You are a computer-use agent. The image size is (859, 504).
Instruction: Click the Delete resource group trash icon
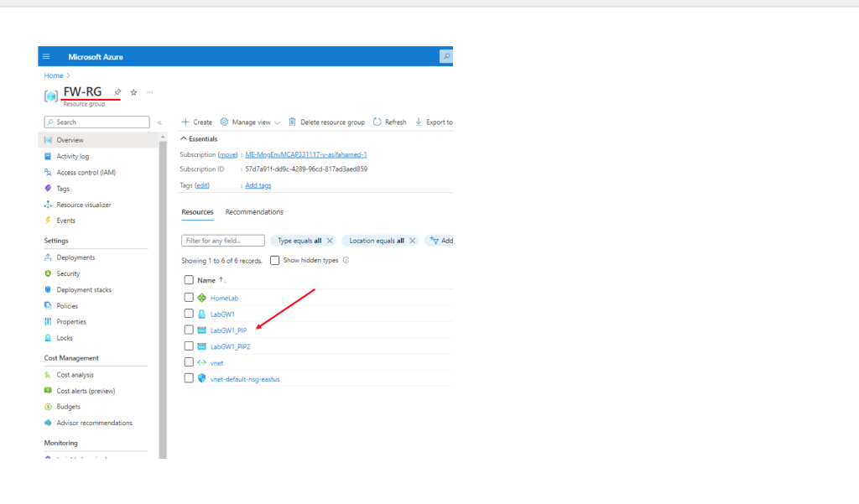coord(292,122)
